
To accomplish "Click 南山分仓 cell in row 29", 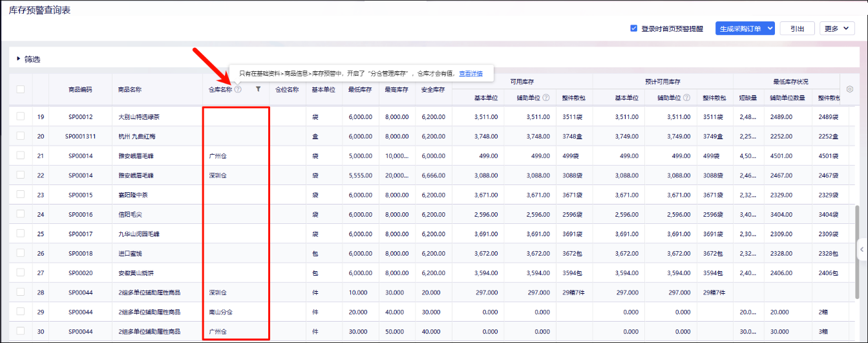I will point(220,312).
